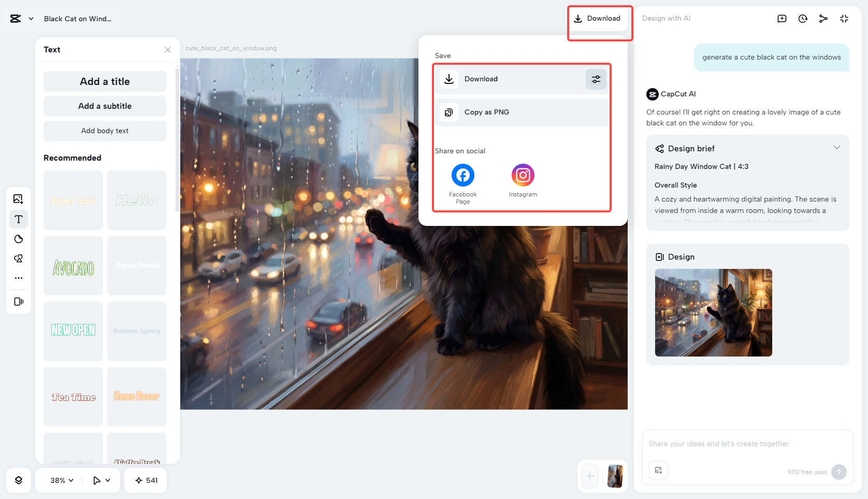Viewport: 868px width, 499px height.
Task: Click the cute_black_cat_on_window.png label
Action: coord(231,48)
